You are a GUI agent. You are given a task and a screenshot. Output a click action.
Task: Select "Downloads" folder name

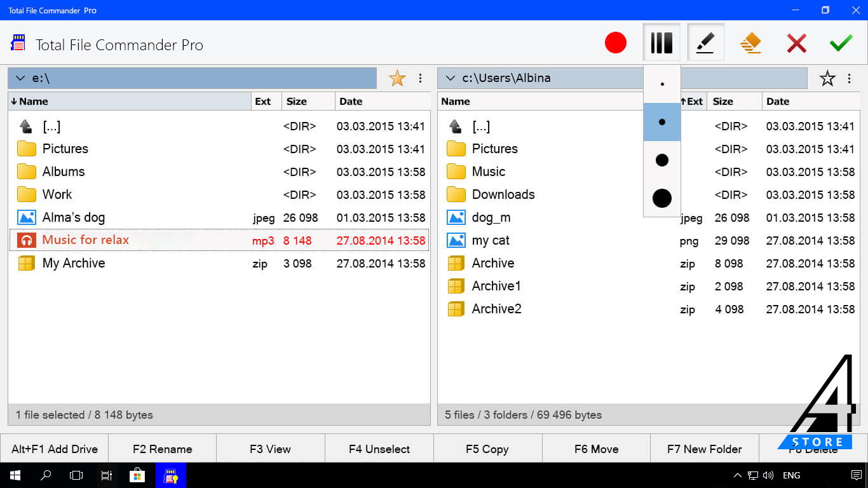tap(503, 194)
